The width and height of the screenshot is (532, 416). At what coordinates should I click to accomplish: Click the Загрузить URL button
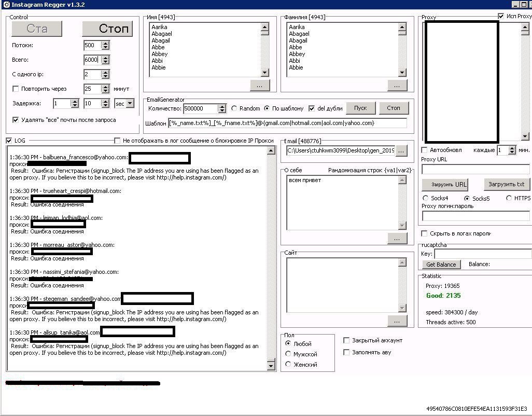[445, 185]
